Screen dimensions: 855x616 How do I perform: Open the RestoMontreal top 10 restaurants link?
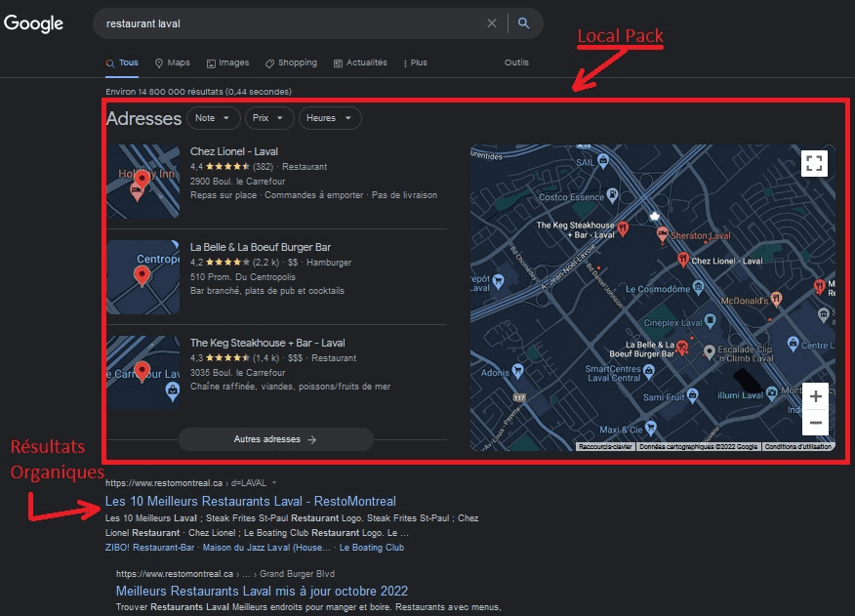click(252, 499)
